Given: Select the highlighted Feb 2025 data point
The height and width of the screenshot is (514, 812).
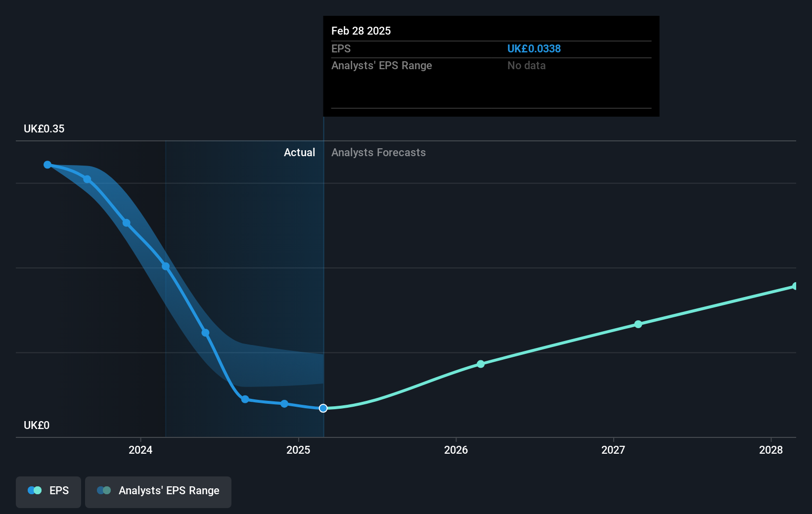Looking at the screenshot, I should pos(323,408).
